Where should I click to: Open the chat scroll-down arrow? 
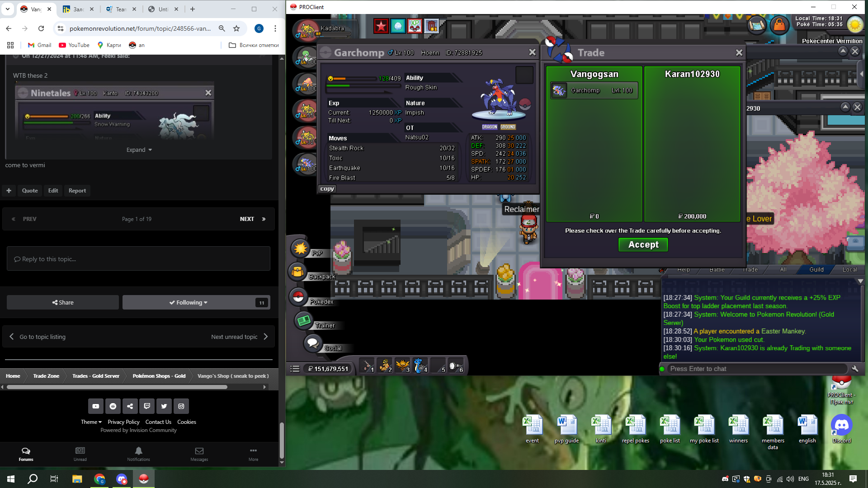(x=860, y=281)
